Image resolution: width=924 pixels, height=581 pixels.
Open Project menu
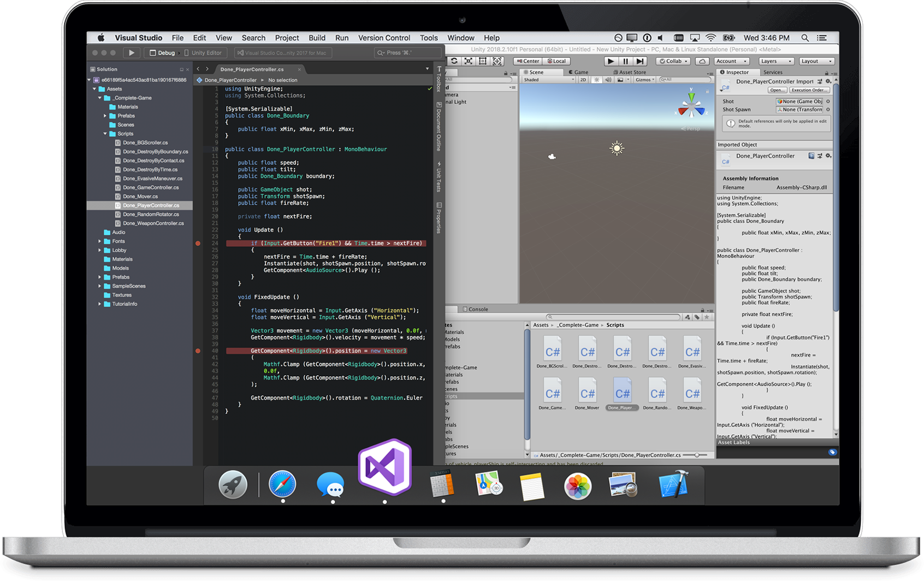click(287, 38)
